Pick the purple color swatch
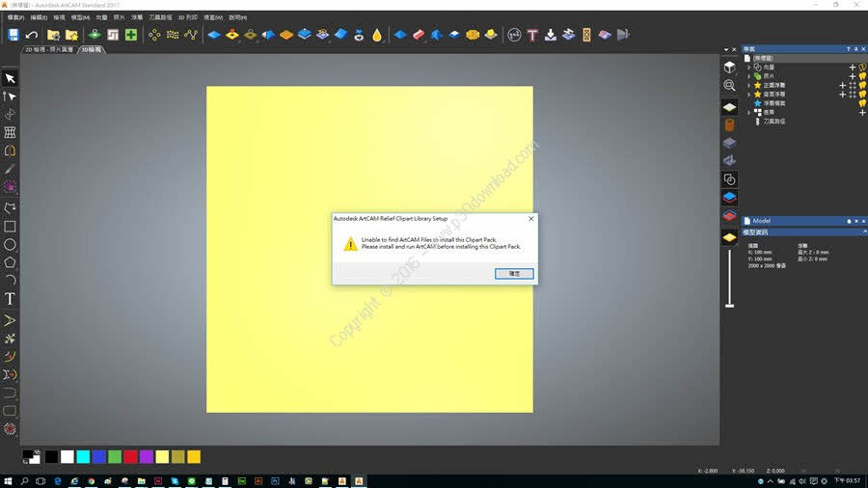 click(147, 456)
